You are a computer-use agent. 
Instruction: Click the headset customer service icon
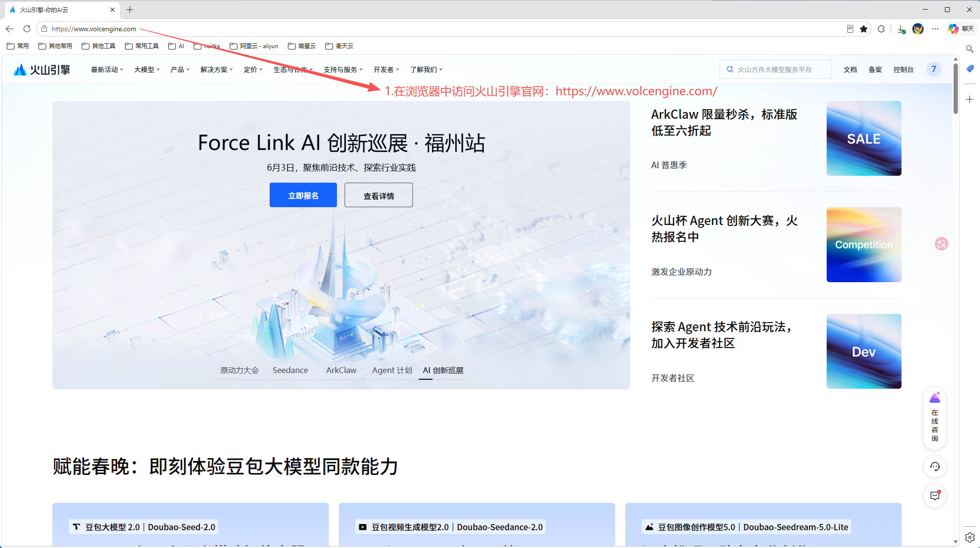point(935,466)
